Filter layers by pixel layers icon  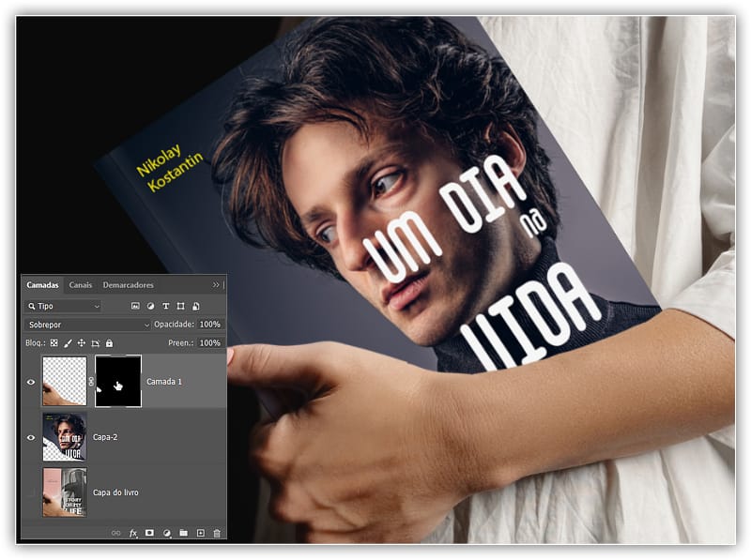click(135, 306)
